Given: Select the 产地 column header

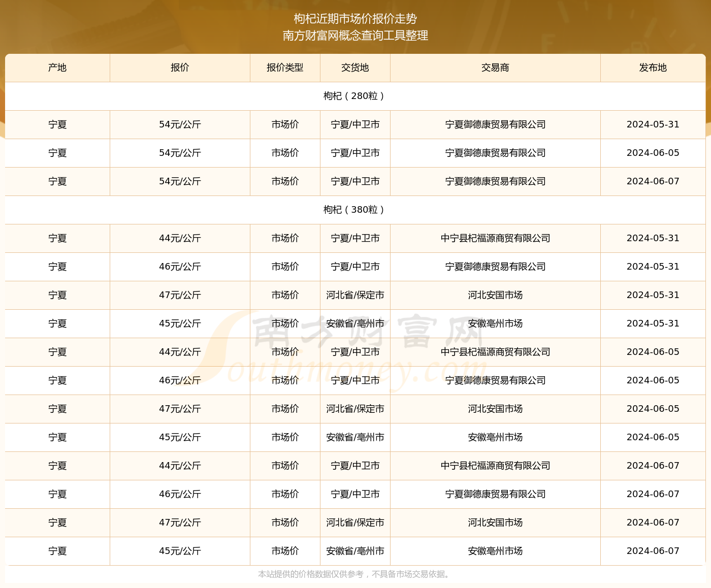Looking at the screenshot, I should click(57, 68).
